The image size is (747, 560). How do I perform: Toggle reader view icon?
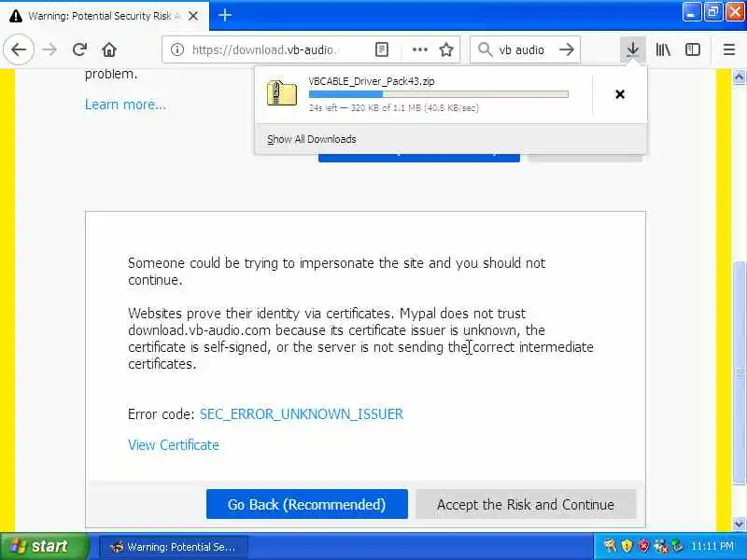(382, 49)
